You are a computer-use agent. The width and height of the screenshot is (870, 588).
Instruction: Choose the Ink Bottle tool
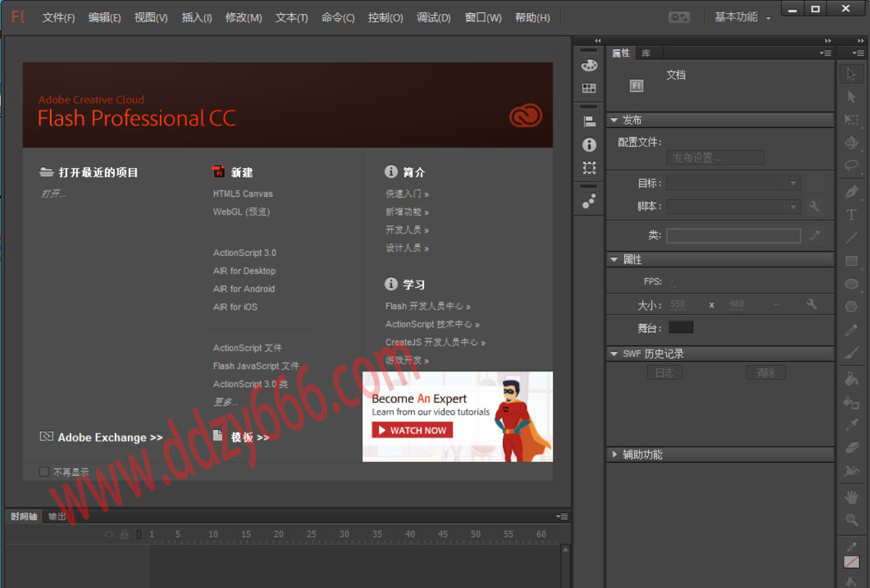click(x=852, y=402)
